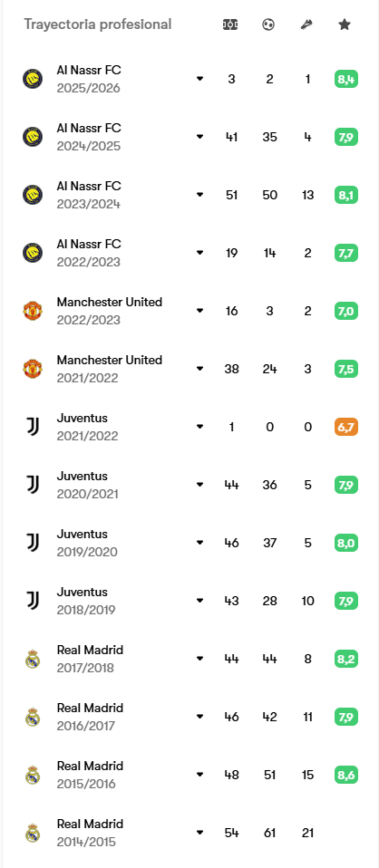Click the orange 6,7 rating badge
This screenshot has width=379, height=868.
click(x=346, y=427)
